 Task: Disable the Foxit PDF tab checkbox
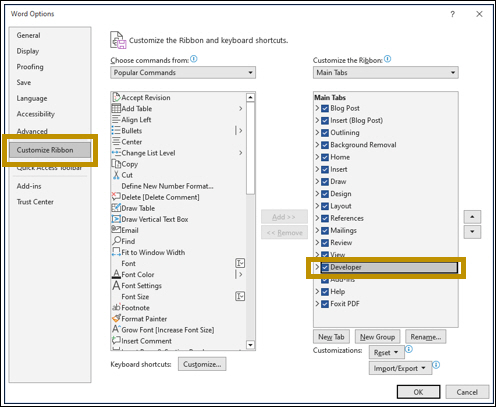pos(325,304)
